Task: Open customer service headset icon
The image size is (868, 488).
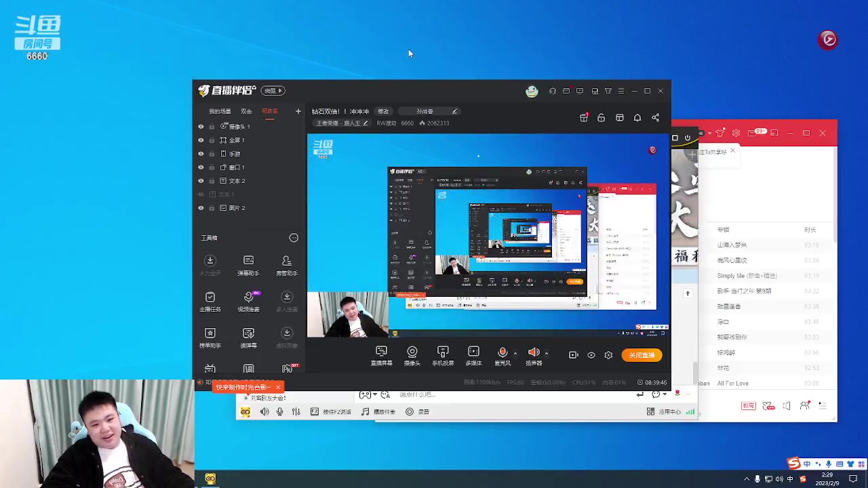Action: 553,91
